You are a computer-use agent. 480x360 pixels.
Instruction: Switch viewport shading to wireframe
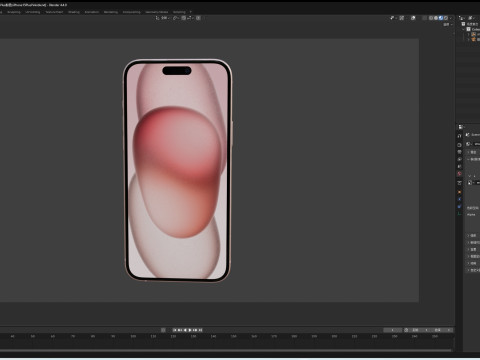pyautogui.click(x=431, y=18)
